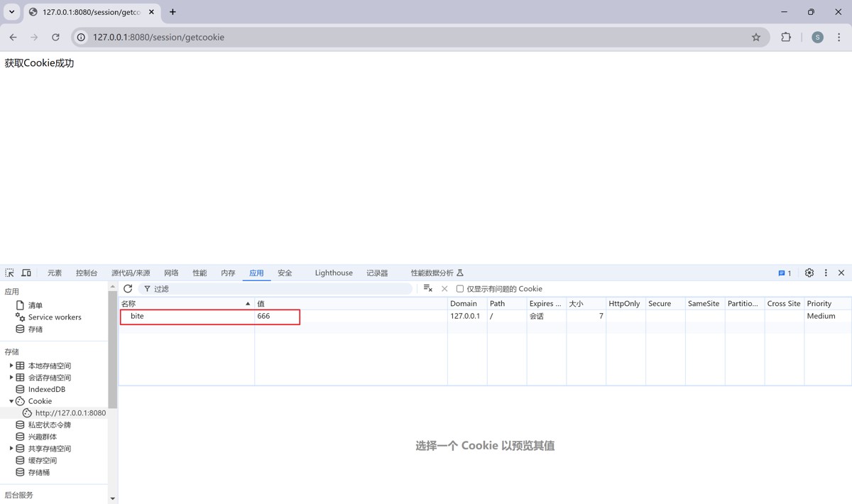Screen dimensions: 852x504
Task: Select 兴趣群体 in sidebar
Action: [42, 437]
